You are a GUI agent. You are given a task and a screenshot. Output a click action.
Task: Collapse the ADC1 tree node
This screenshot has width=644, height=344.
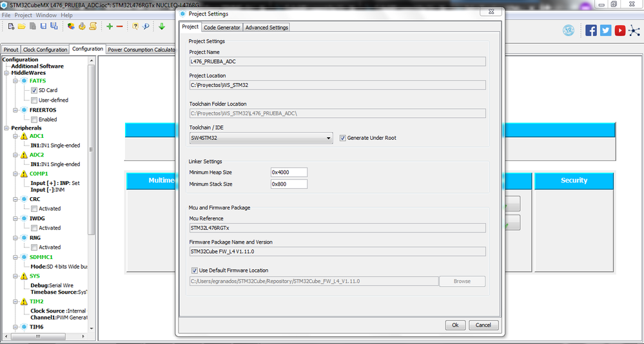pyautogui.click(x=15, y=136)
